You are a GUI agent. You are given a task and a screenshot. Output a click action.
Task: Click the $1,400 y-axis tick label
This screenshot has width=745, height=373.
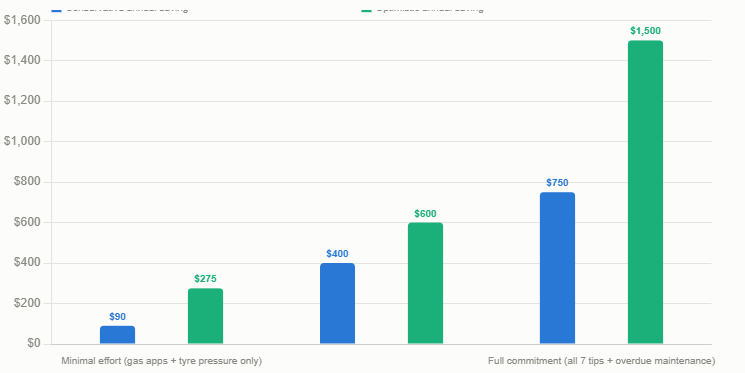point(22,60)
